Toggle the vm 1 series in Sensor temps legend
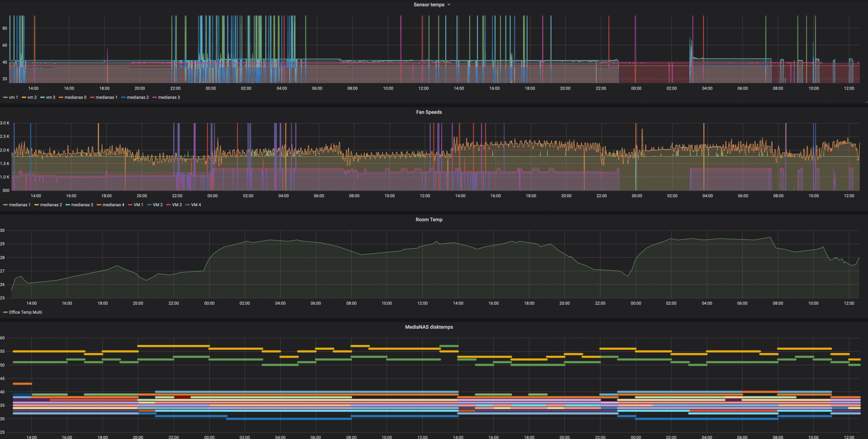The width and height of the screenshot is (868, 439). (13, 98)
